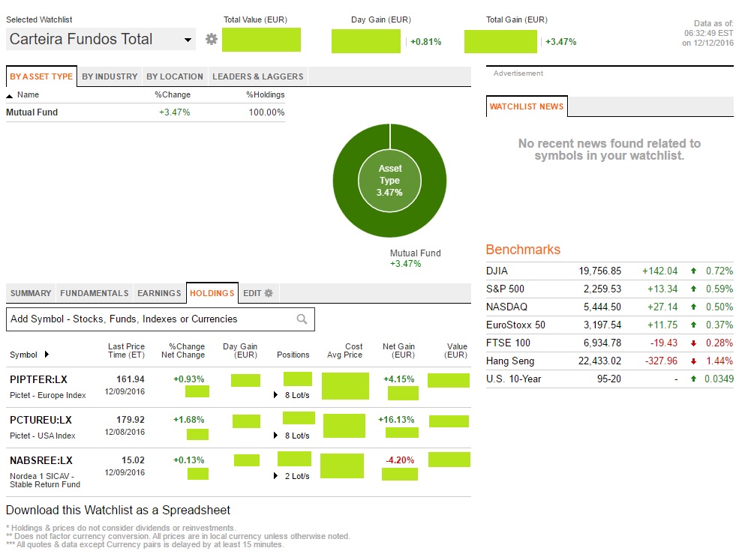Click DJIA green up arrow icon
This screenshot has height=560, width=736.
(694, 271)
